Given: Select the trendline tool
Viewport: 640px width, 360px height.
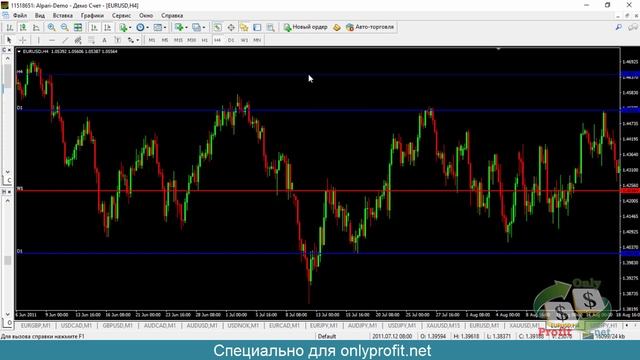Looking at the screenshot, I should click(x=65, y=40).
